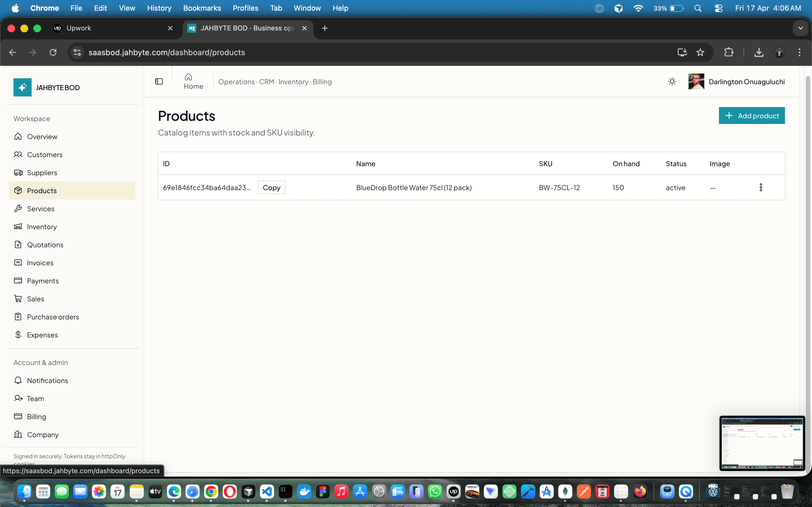Copy the product ID with the Copy button
The width and height of the screenshot is (812, 507).
272,187
